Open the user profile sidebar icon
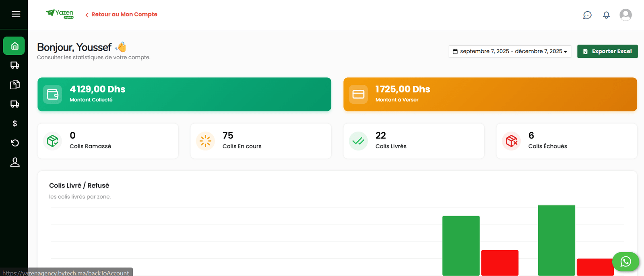Viewport: 644px width, 276px height. click(14, 162)
